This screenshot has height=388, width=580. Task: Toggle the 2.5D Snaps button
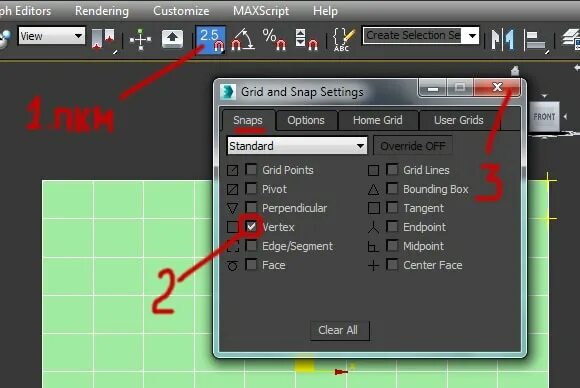[x=210, y=39]
